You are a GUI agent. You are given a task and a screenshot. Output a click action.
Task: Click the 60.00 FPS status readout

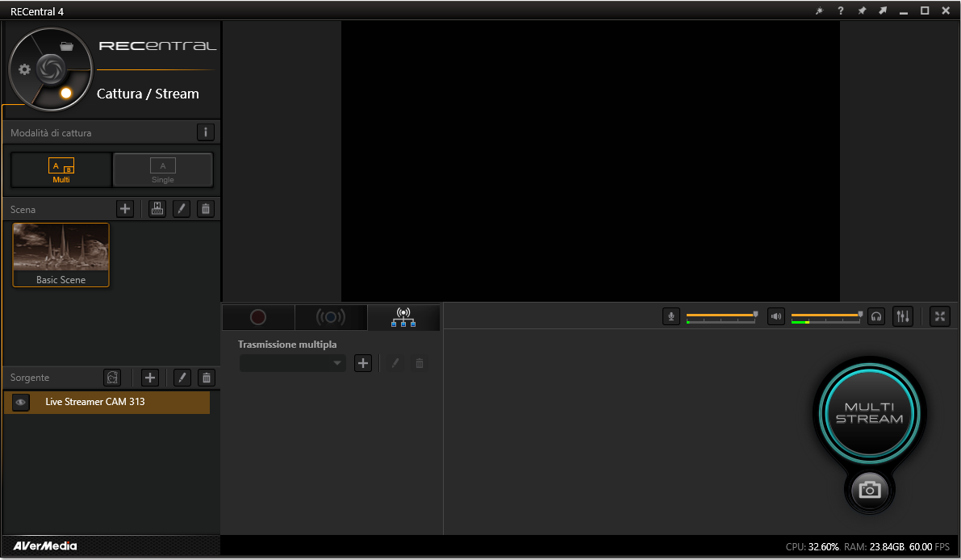[x=930, y=546]
